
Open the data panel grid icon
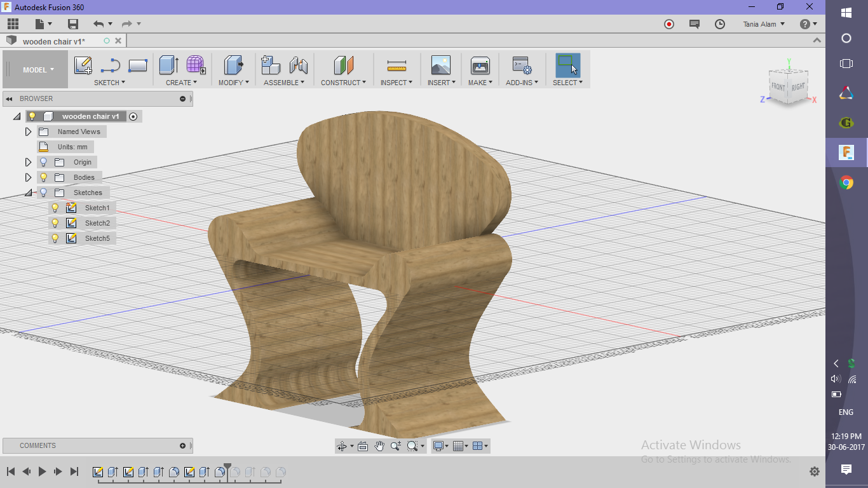click(13, 24)
